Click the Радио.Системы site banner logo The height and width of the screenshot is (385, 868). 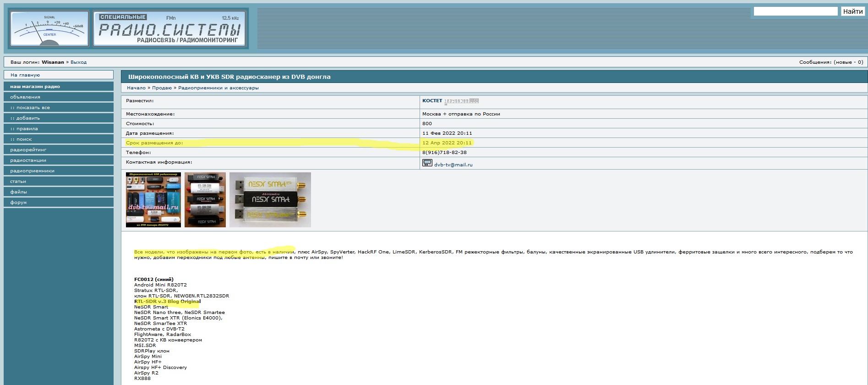pyautogui.click(x=169, y=29)
